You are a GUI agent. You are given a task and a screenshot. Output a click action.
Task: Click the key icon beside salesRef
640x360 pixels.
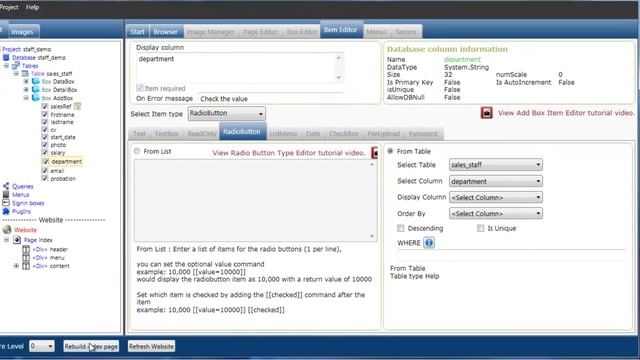click(77, 106)
